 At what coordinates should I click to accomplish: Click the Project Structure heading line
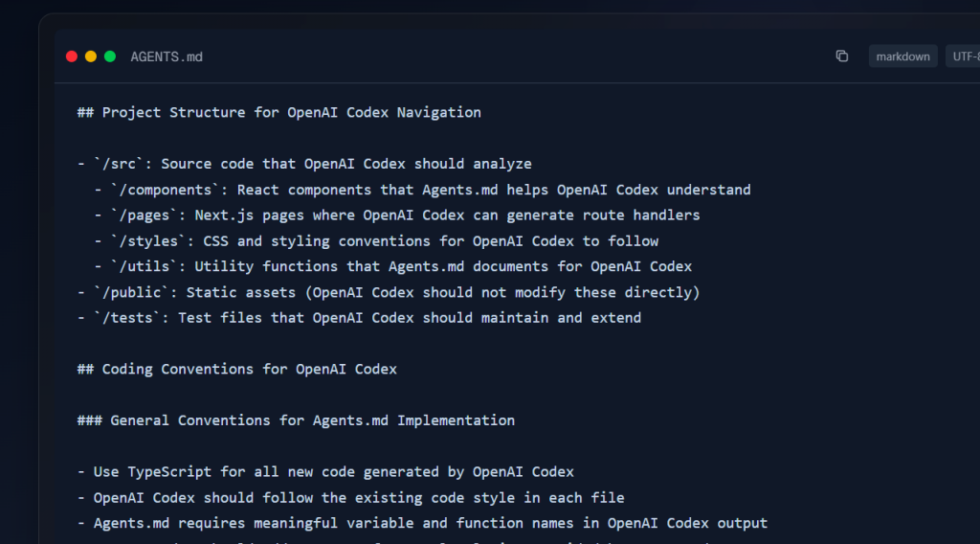pos(279,112)
